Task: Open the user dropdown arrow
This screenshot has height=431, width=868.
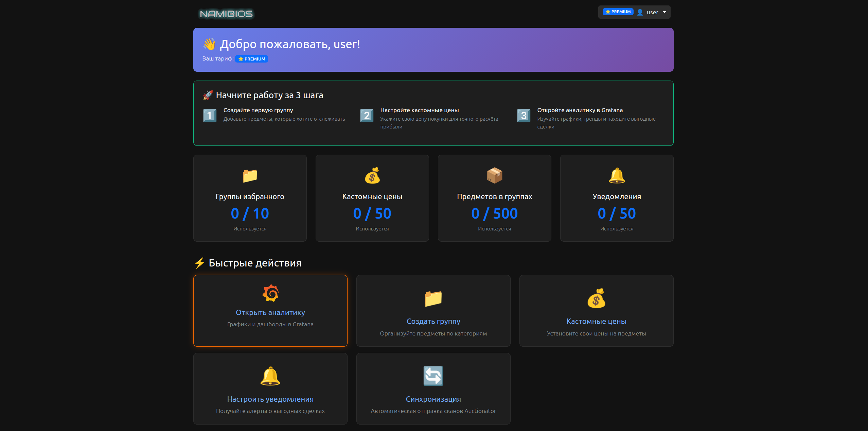Action: pos(665,12)
